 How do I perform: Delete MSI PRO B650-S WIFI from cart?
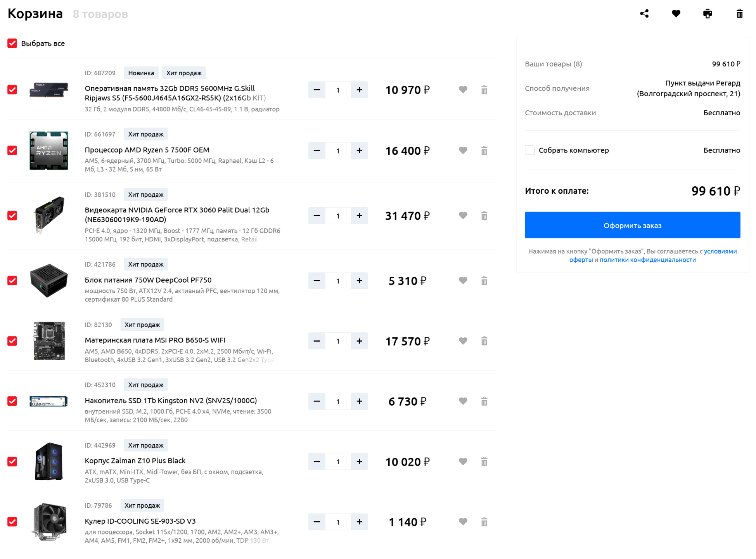pyautogui.click(x=484, y=341)
